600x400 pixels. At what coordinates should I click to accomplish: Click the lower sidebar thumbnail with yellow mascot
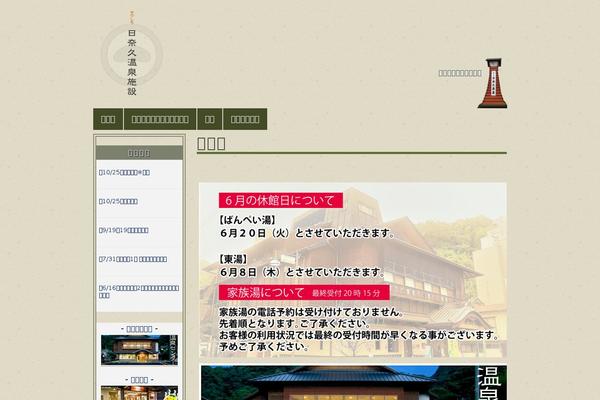click(139, 393)
